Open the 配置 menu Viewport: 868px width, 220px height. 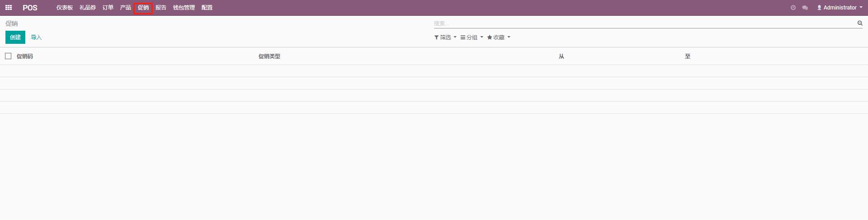pyautogui.click(x=207, y=8)
